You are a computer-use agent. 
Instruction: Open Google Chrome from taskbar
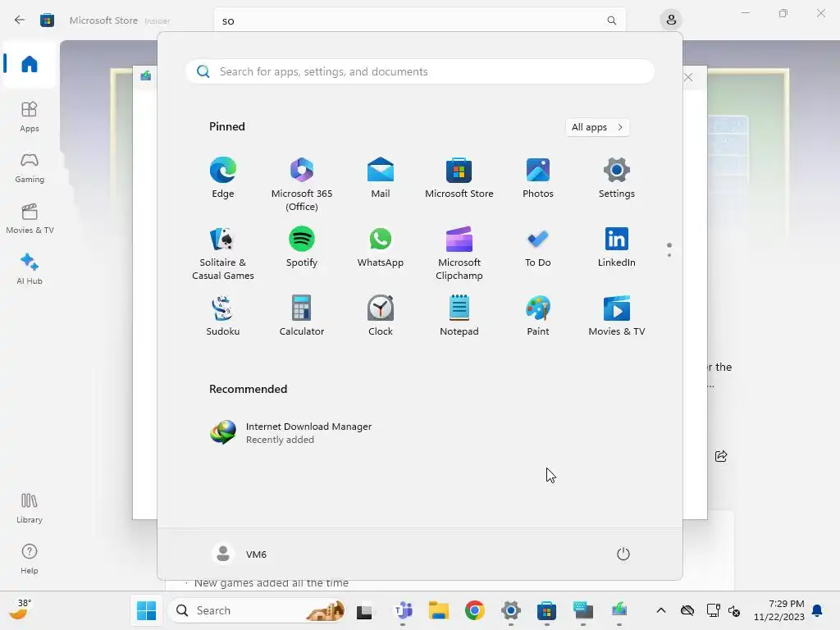point(475,610)
